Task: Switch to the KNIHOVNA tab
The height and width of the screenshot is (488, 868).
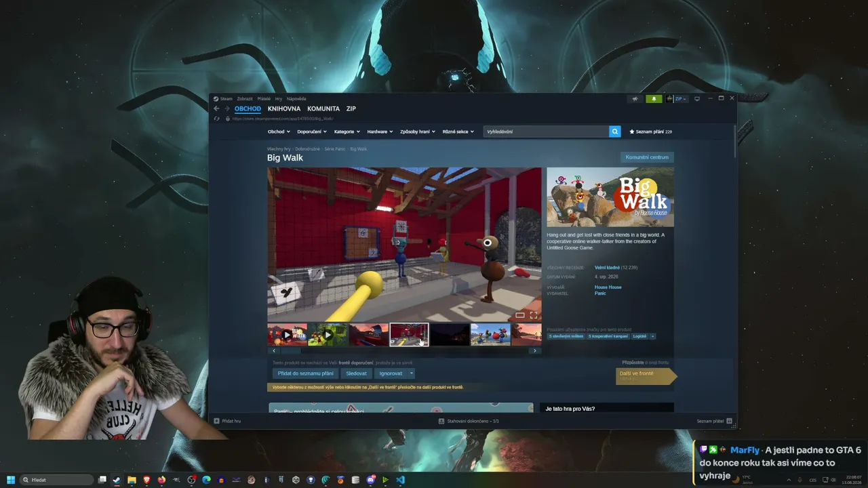Action: [284, 108]
